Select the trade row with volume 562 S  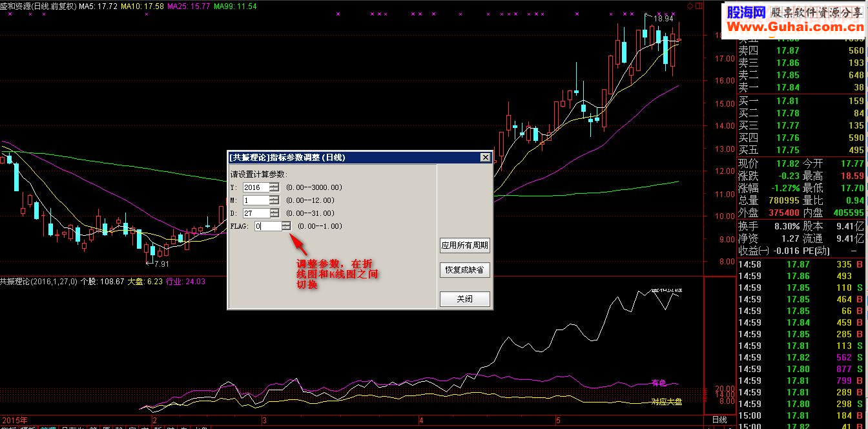point(801,357)
